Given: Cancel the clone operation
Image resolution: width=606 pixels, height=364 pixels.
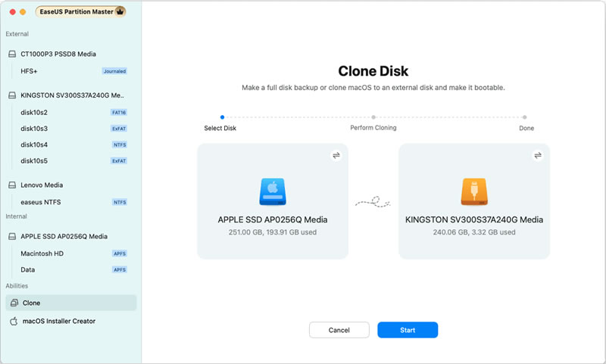Looking at the screenshot, I should [x=339, y=330].
